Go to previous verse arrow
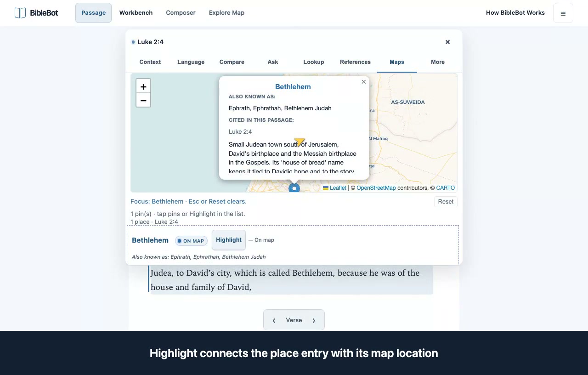This screenshot has width=588, height=375. (x=274, y=320)
